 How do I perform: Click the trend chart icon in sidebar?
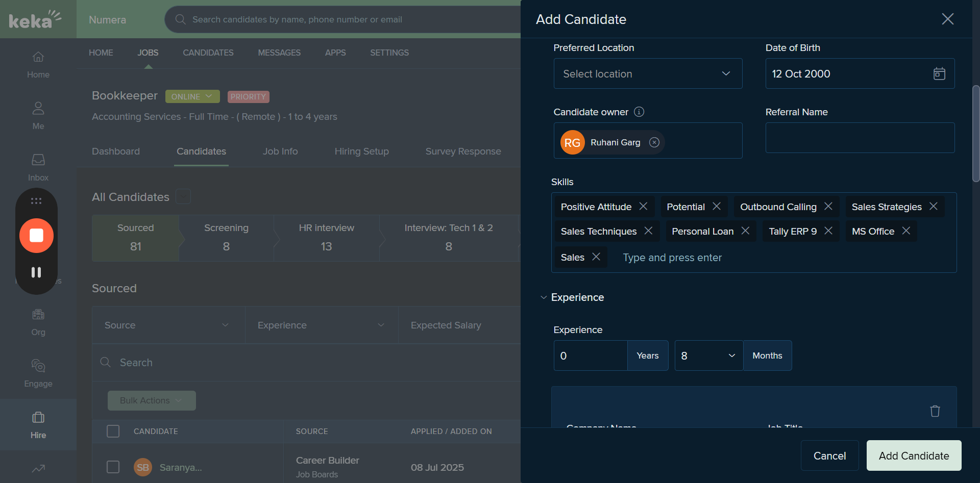[38, 468]
